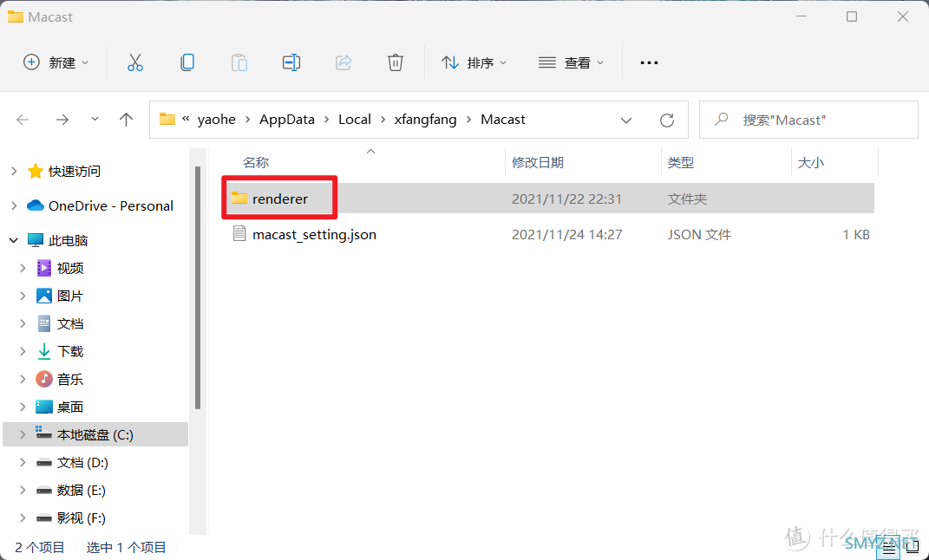Maximize the Macast window
The height and width of the screenshot is (560, 929).
852,16
